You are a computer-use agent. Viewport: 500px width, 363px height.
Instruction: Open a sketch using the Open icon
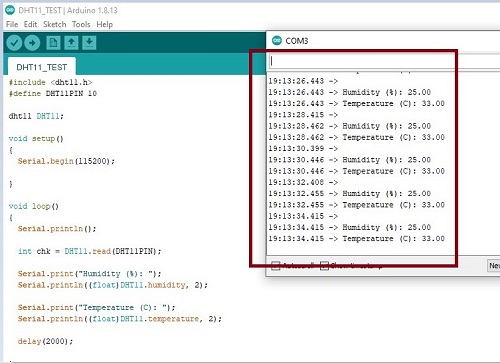coord(71,43)
